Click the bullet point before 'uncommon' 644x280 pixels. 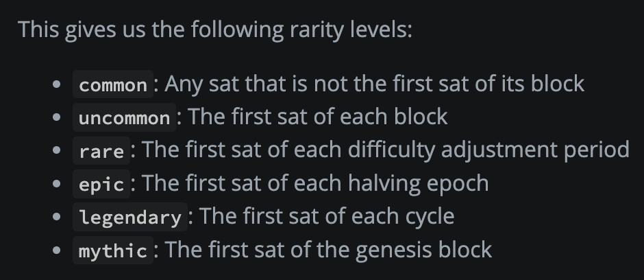[x=57, y=117]
